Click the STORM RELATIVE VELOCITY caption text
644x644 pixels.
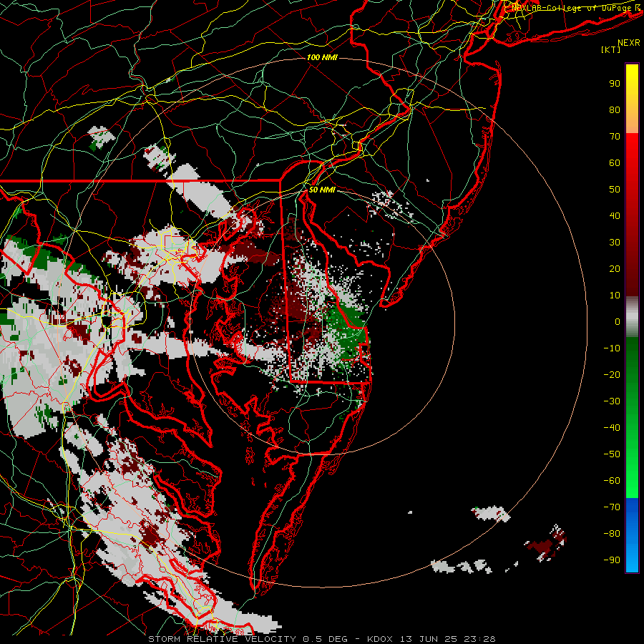point(222,639)
